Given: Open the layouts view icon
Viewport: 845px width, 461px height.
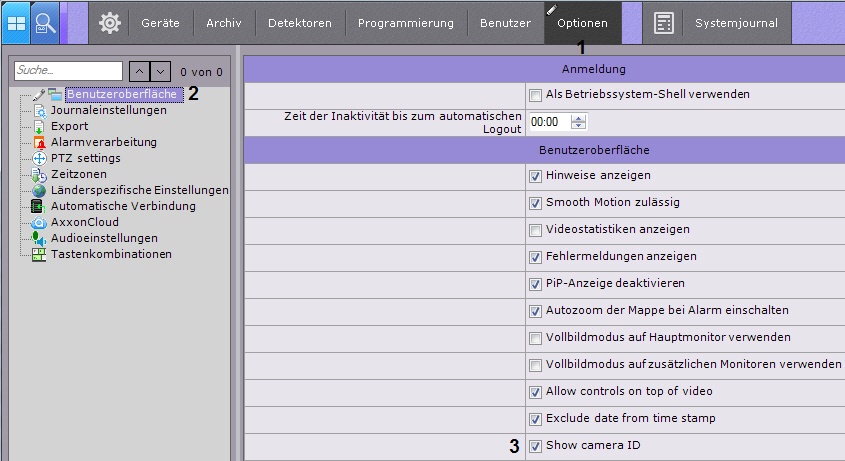Looking at the screenshot, I should [x=17, y=21].
